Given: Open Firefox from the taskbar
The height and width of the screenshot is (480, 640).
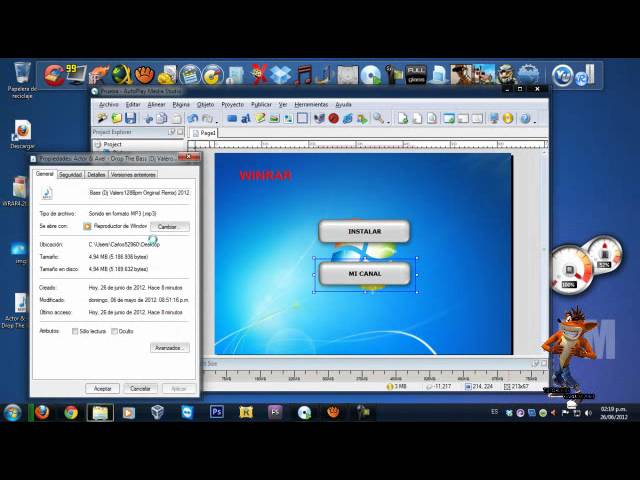Looking at the screenshot, I should [x=42, y=412].
